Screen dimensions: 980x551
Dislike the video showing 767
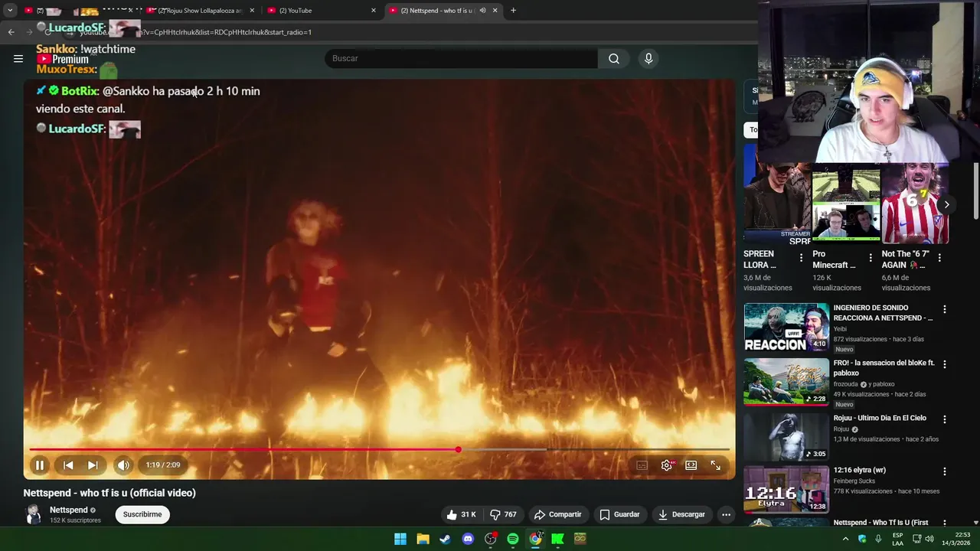(503, 514)
